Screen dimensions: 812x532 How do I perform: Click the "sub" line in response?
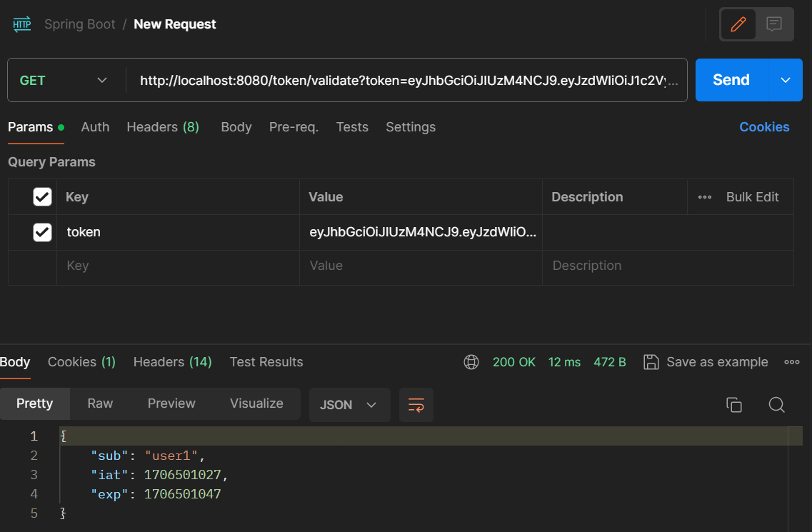click(148, 456)
